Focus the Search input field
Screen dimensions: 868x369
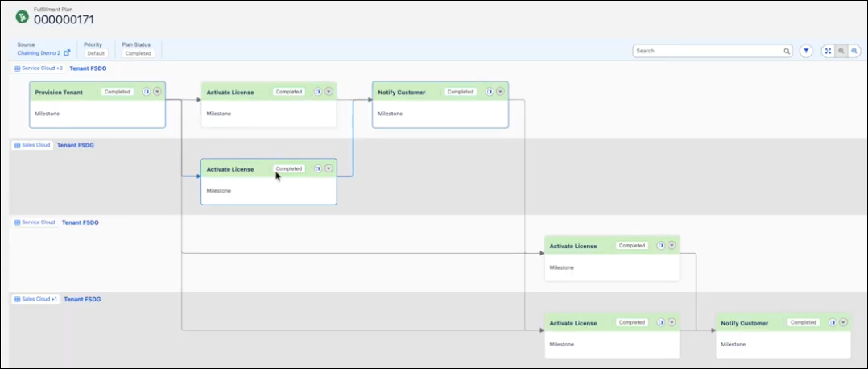(x=713, y=51)
